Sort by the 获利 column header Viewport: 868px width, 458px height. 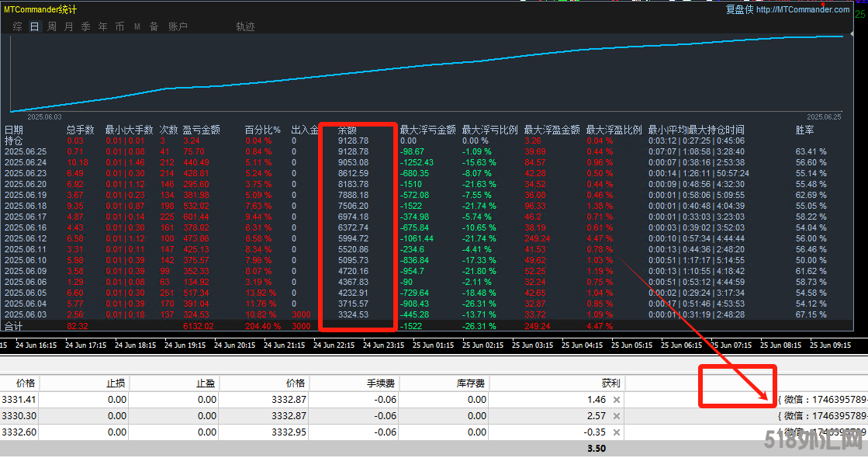tap(610, 383)
